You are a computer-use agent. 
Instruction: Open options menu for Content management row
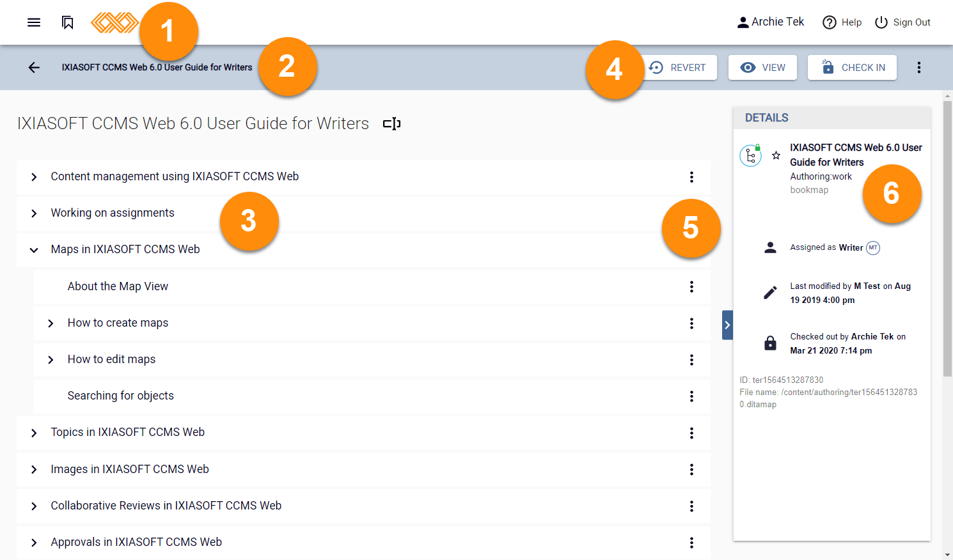[691, 177]
